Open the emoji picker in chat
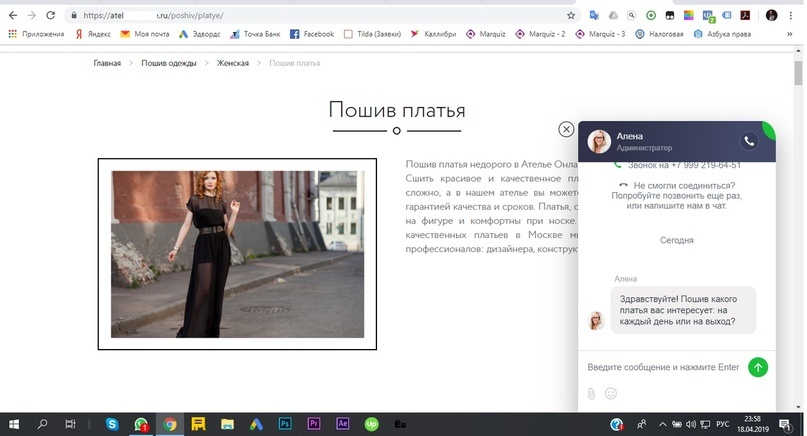The width and height of the screenshot is (807, 436). click(611, 394)
